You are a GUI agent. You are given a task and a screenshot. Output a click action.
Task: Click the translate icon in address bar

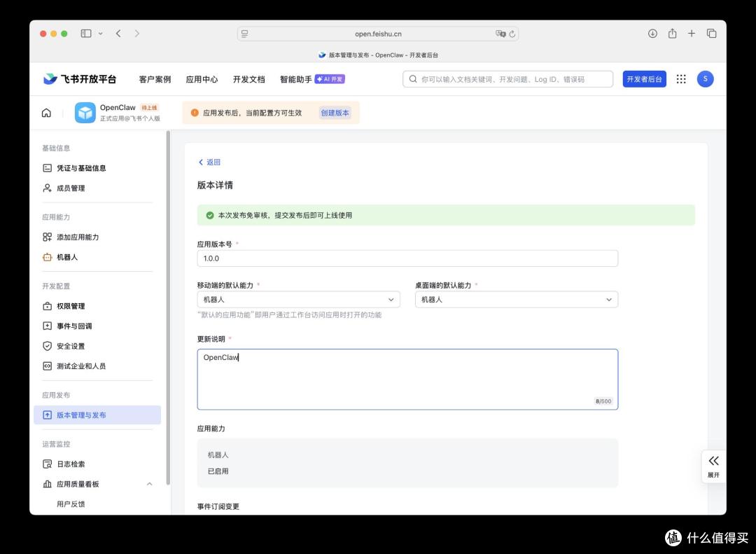(500, 34)
